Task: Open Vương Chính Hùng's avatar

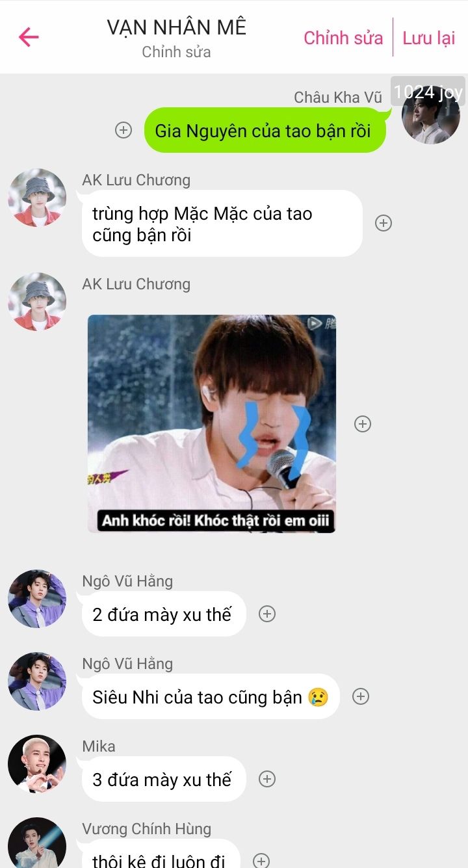Action: (x=37, y=843)
